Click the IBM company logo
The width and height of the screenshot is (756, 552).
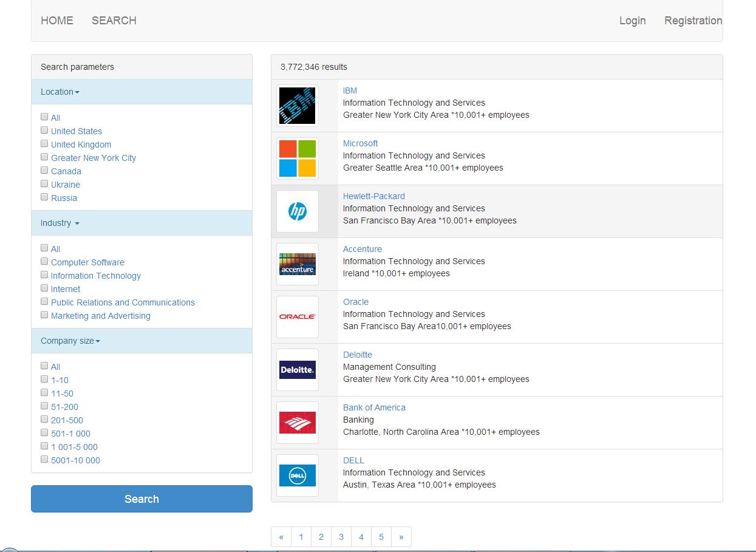pos(297,106)
